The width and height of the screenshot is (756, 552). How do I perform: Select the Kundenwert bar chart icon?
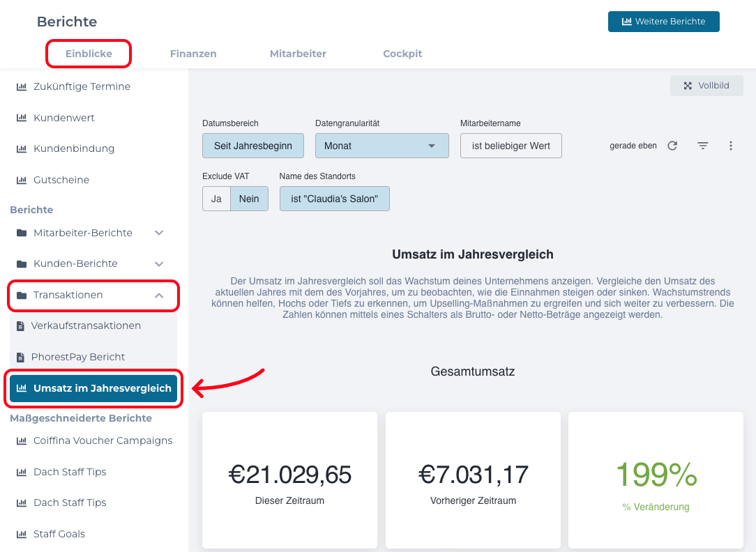tap(20, 117)
